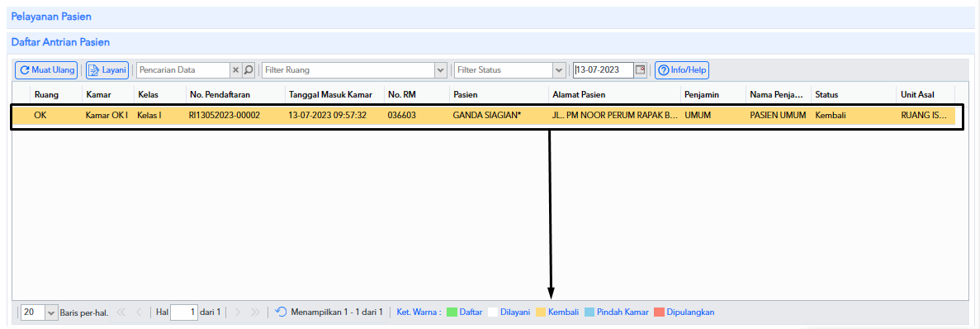Image resolution: width=980 pixels, height=329 pixels.
Task: Click the red Dipulangkan color swatch
Action: pos(659,312)
